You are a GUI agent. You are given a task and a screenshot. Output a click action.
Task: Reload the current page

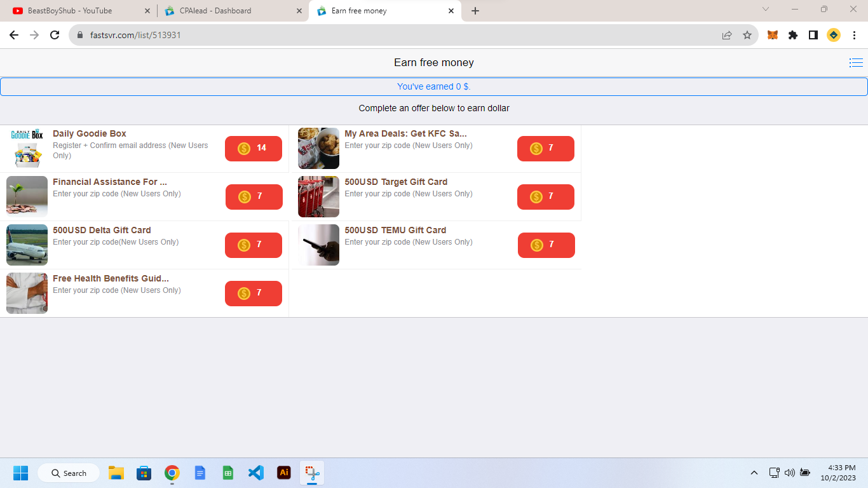(55, 36)
